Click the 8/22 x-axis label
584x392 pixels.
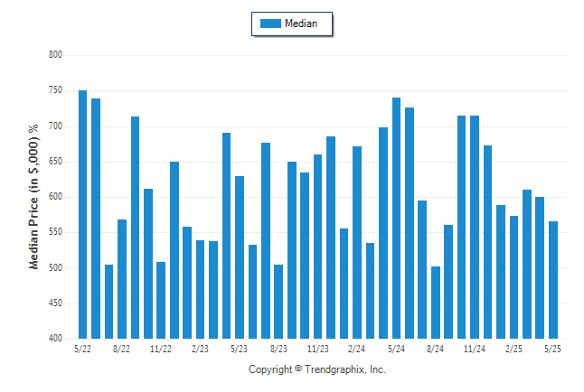coord(121,349)
